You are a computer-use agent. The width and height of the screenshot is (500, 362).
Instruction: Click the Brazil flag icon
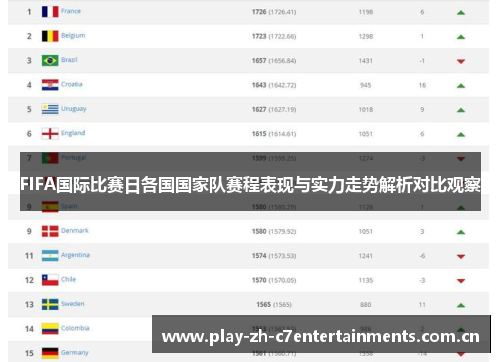pyautogui.click(x=50, y=60)
